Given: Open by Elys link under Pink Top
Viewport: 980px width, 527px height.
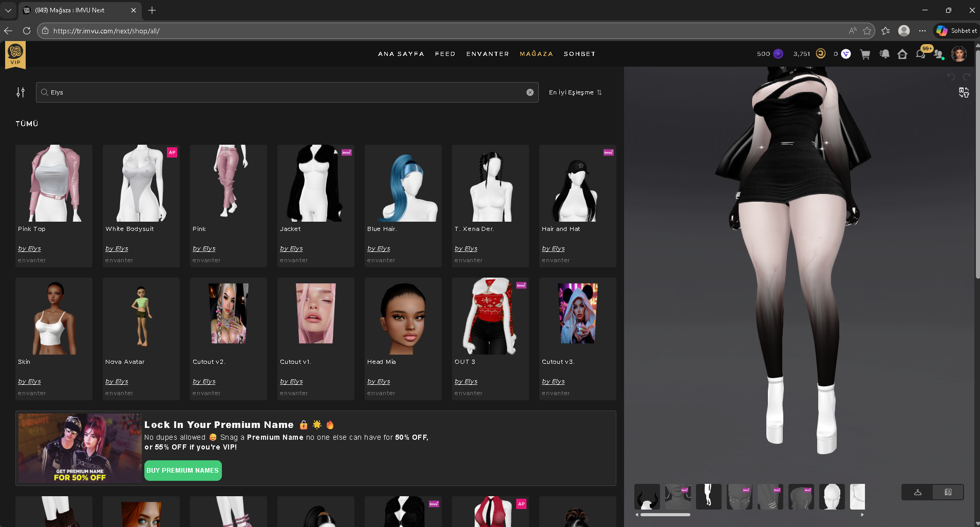Looking at the screenshot, I should [x=29, y=248].
